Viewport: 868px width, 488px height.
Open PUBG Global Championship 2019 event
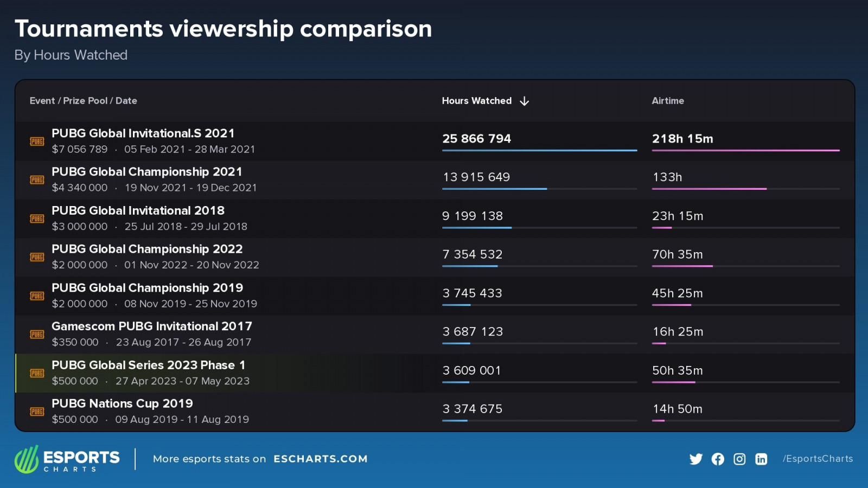point(148,288)
